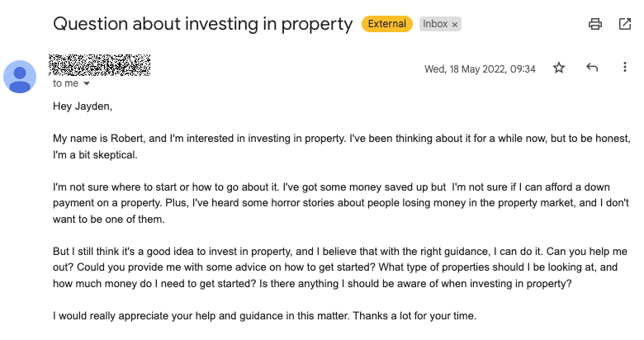Screen dimensions: 644x340
Task: Click the 'to me' recipient text
Action: [x=65, y=83]
